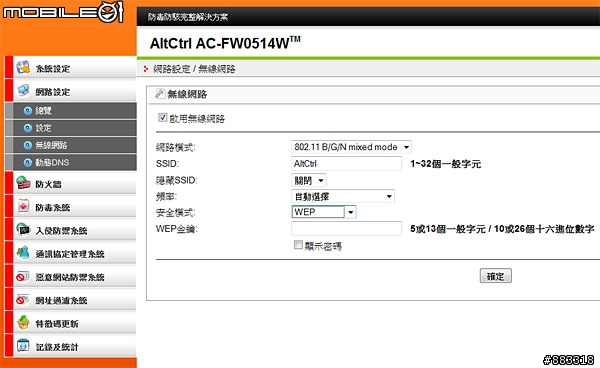Click the 防火牆 firewall icon
The height and width of the screenshot is (368, 600).
tap(23, 183)
